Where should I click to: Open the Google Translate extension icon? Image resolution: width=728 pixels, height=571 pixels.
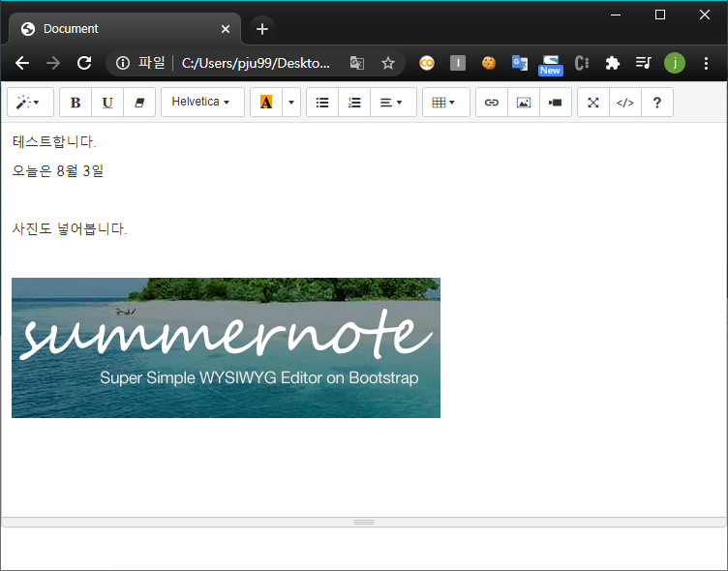click(520, 63)
